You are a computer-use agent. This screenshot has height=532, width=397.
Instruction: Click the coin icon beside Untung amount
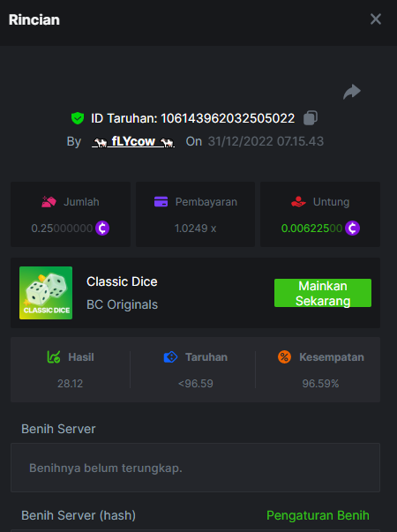(352, 228)
